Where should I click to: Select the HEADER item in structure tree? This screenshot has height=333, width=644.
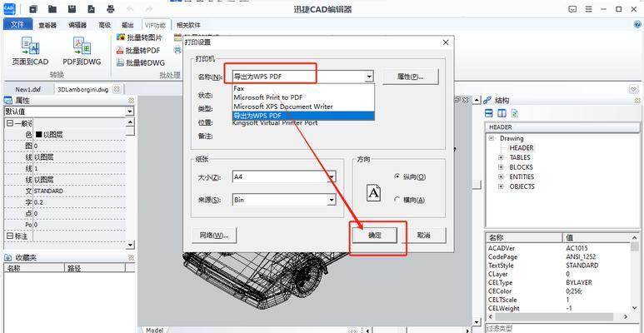(522, 148)
